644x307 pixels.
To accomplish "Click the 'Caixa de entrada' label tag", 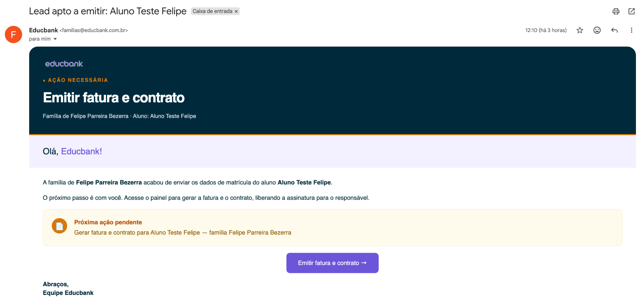I will pos(212,11).
